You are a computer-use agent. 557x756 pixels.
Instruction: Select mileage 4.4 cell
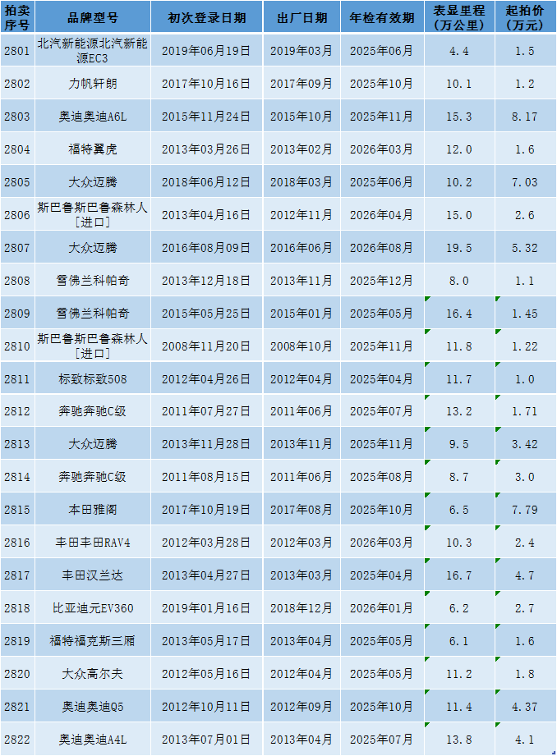(459, 51)
